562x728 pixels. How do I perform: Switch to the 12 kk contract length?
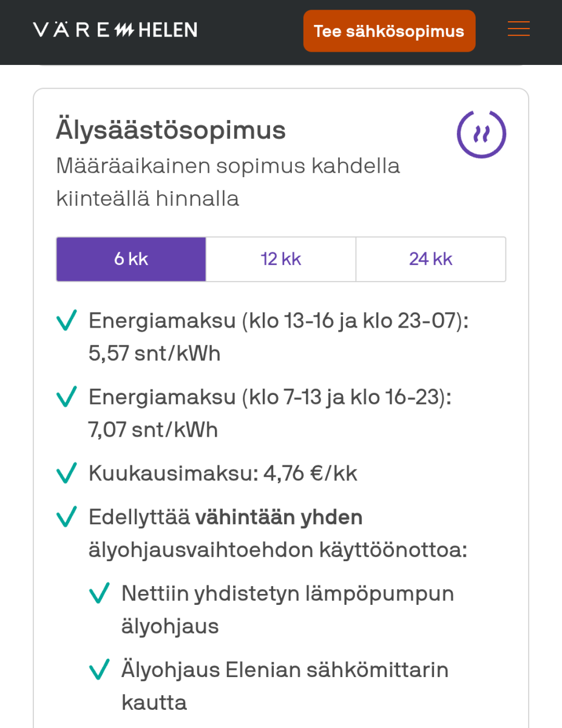281,259
